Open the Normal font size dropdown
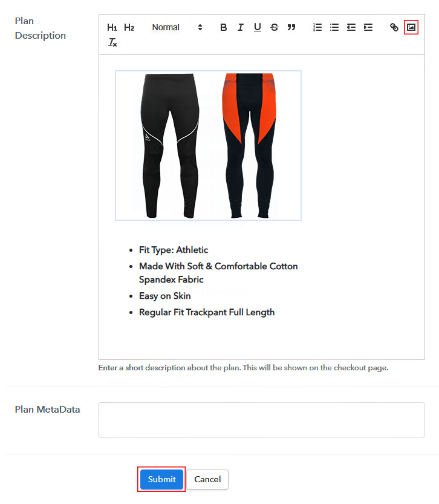This screenshot has width=439, height=504. tap(177, 28)
